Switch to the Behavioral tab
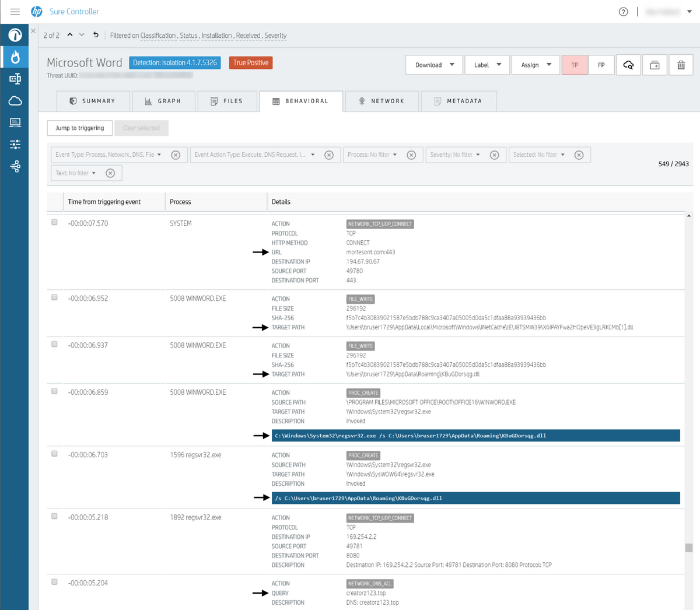 pyautogui.click(x=301, y=101)
